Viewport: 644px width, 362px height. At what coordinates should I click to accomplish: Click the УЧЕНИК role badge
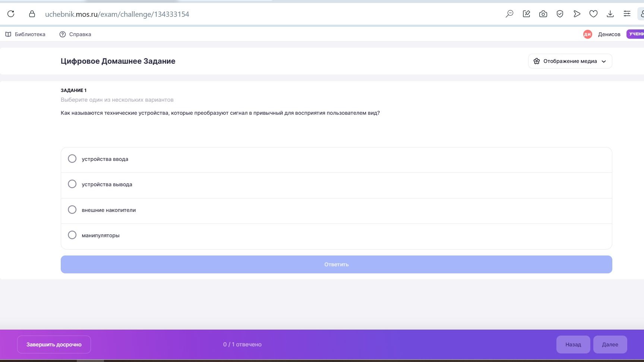click(x=635, y=34)
